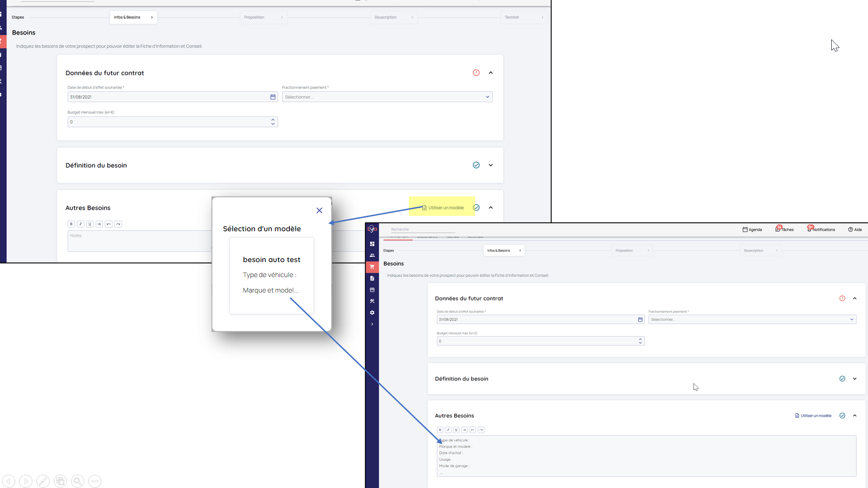This screenshot has height=488, width=868.
Task: Close the Sélection d'un modèle dialog
Action: coord(319,210)
